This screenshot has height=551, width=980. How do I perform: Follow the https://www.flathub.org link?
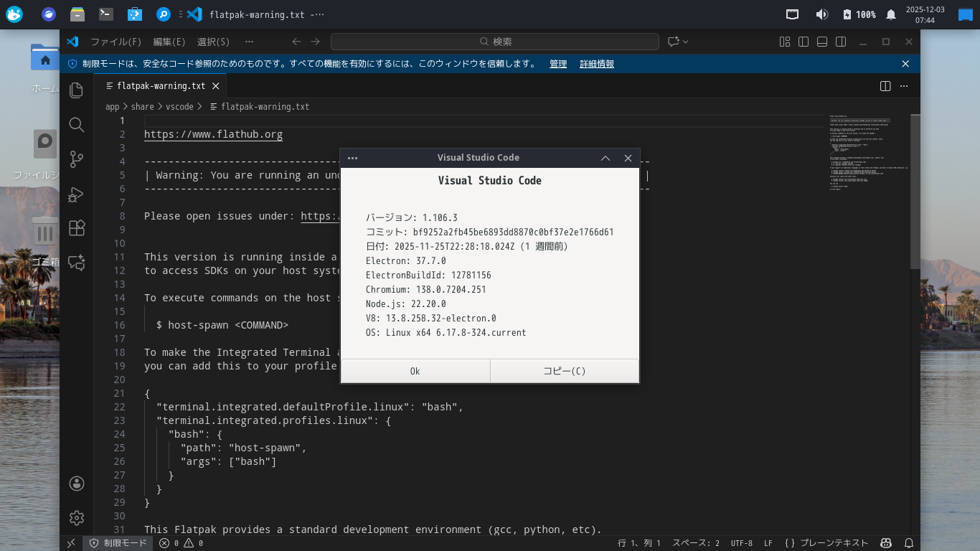(x=213, y=134)
